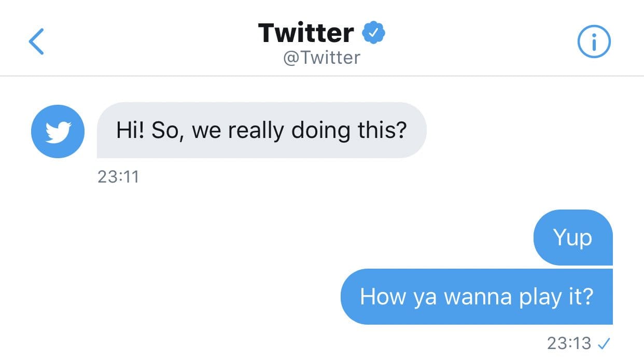Click the blue verified badge beside Twitter
Image resolution: width=644 pixels, height=362 pixels.
tap(373, 33)
